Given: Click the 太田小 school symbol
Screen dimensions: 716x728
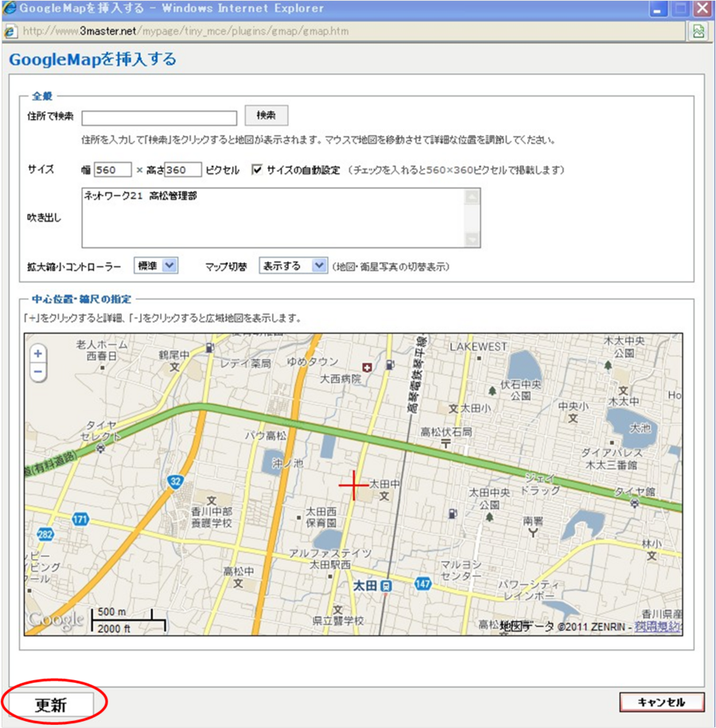Looking at the screenshot, I should (x=453, y=409).
